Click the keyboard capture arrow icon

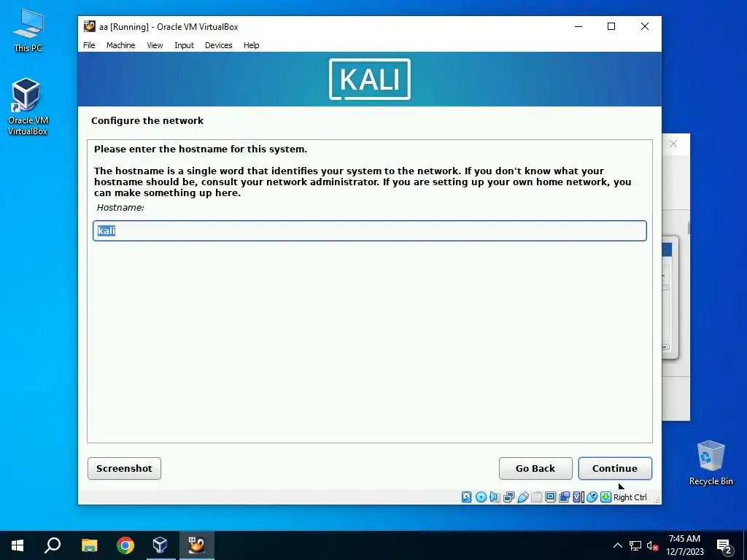[605, 497]
